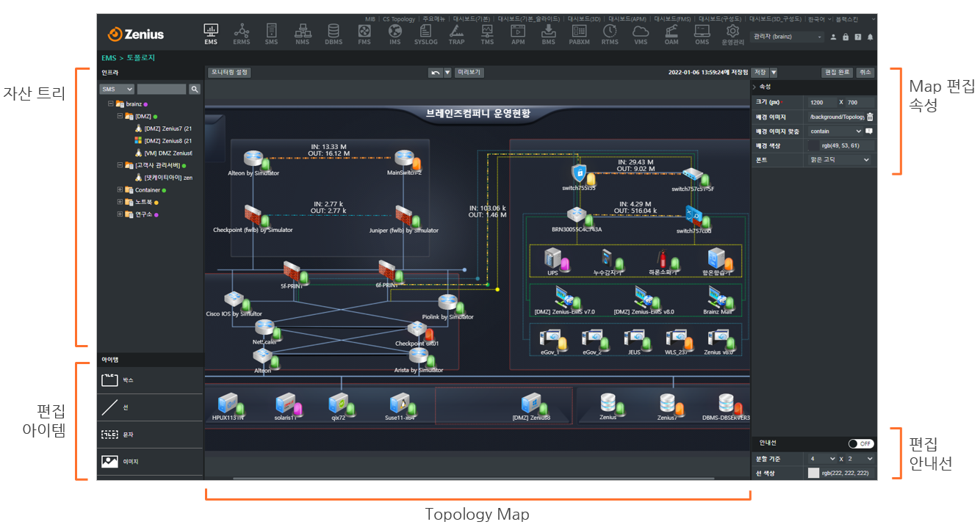Collapse the brainz tree node

tap(111, 104)
